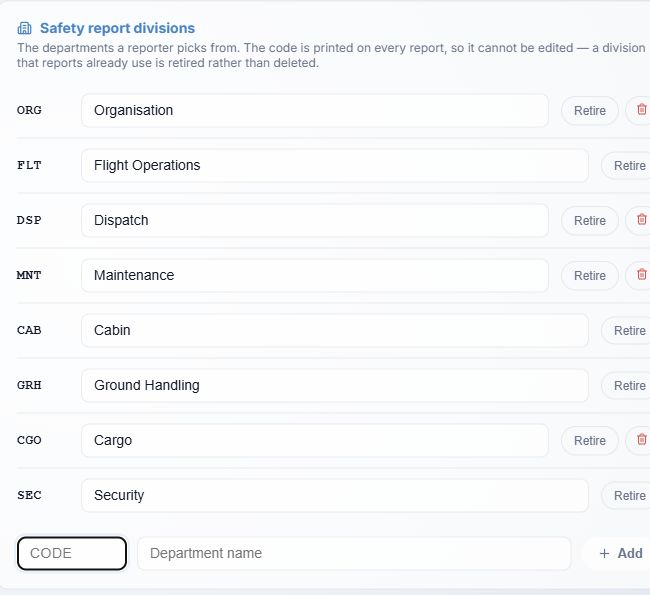Screen dimensions: 650x595
Task: Delete the Organisation division via trash icon
Action: [641, 110]
